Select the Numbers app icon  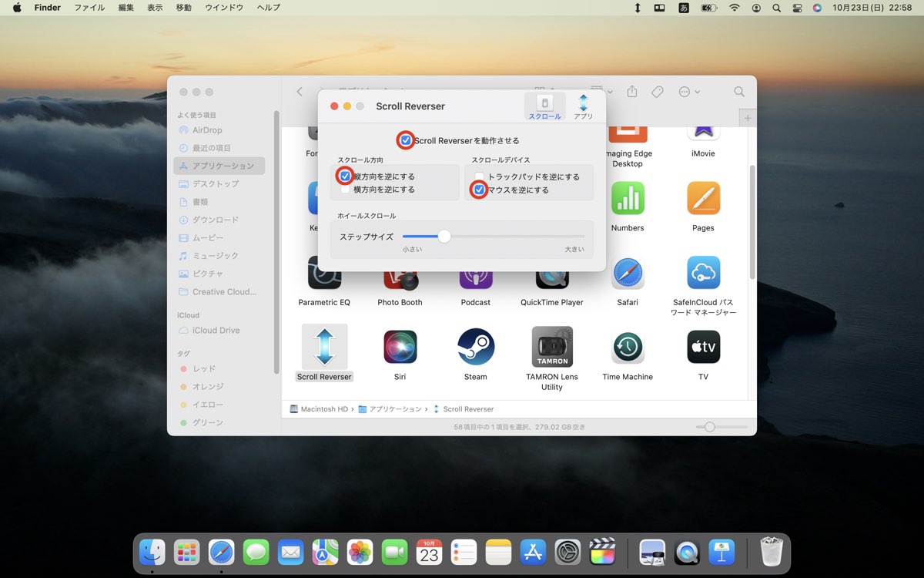628,198
